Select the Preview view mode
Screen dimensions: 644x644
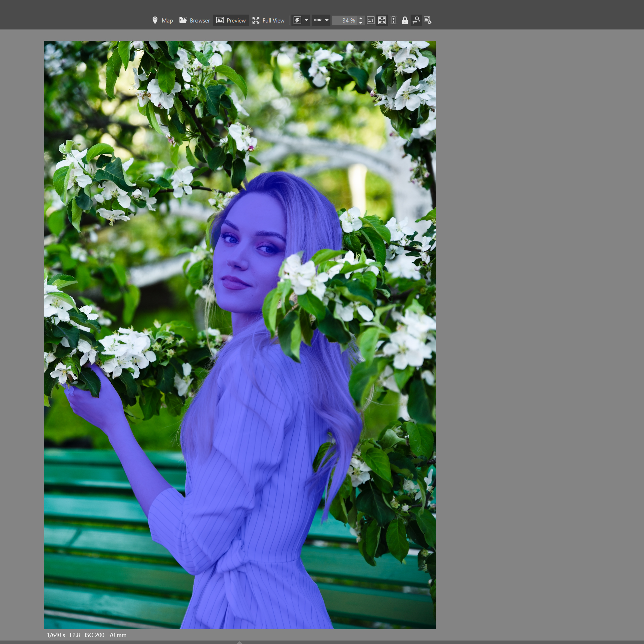coord(231,20)
